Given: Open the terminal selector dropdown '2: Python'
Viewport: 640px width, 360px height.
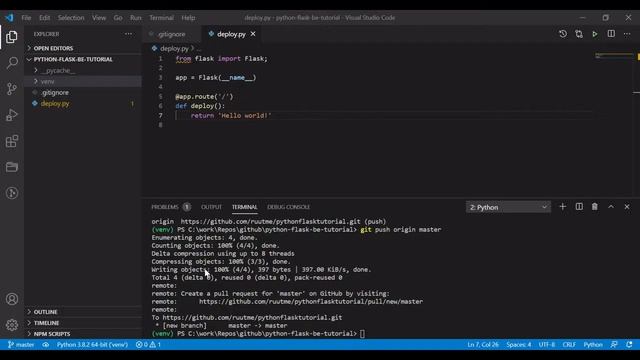Looking at the screenshot, I should coord(508,207).
